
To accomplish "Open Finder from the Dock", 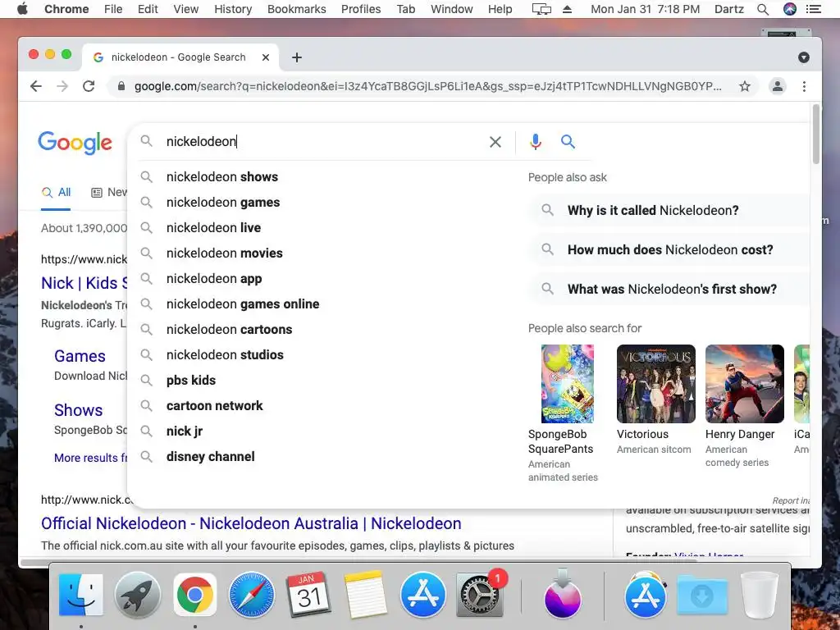I will point(81,595).
